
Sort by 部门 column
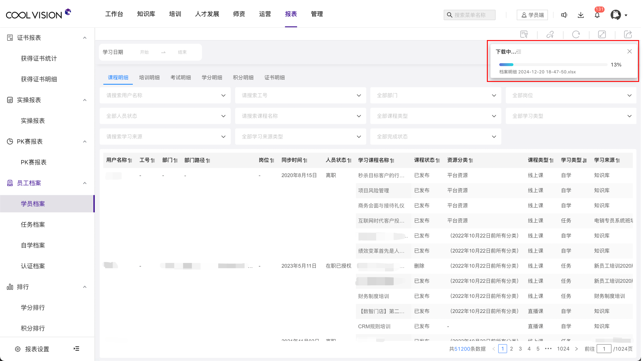[x=176, y=160]
